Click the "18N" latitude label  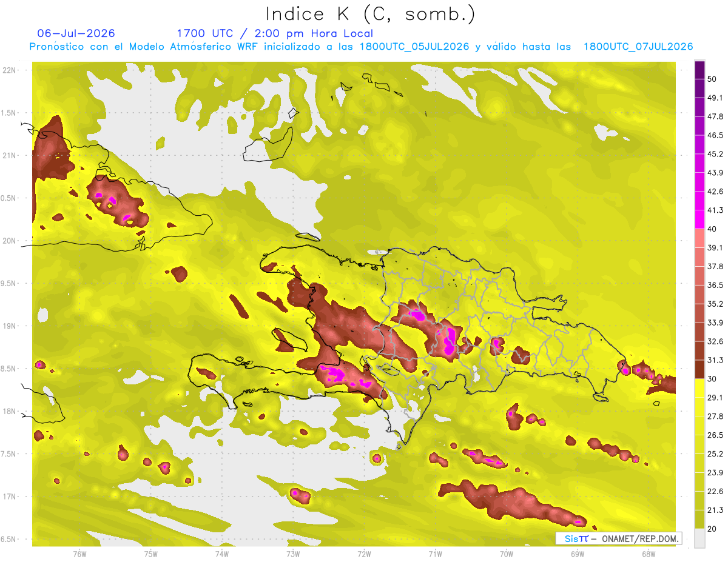point(10,412)
